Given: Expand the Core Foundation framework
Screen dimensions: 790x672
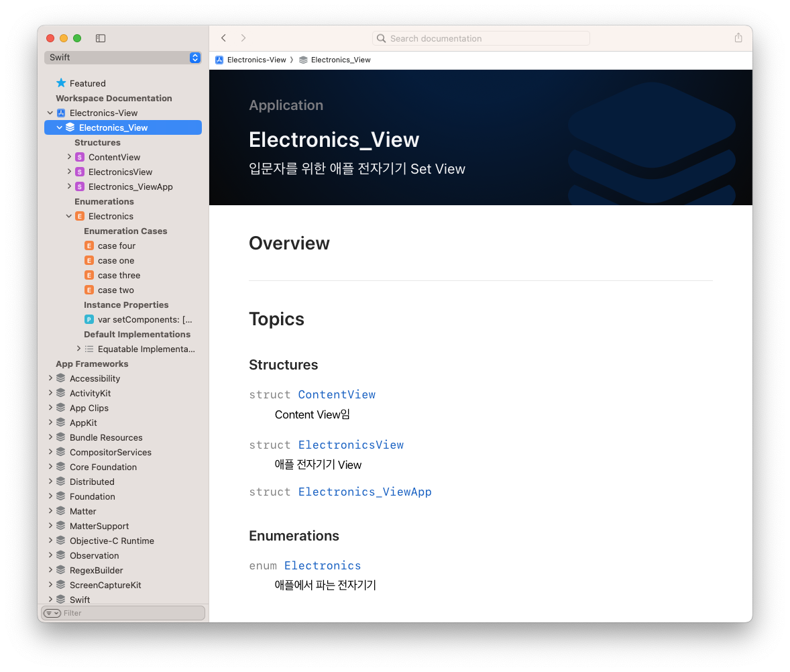Looking at the screenshot, I should (x=50, y=467).
